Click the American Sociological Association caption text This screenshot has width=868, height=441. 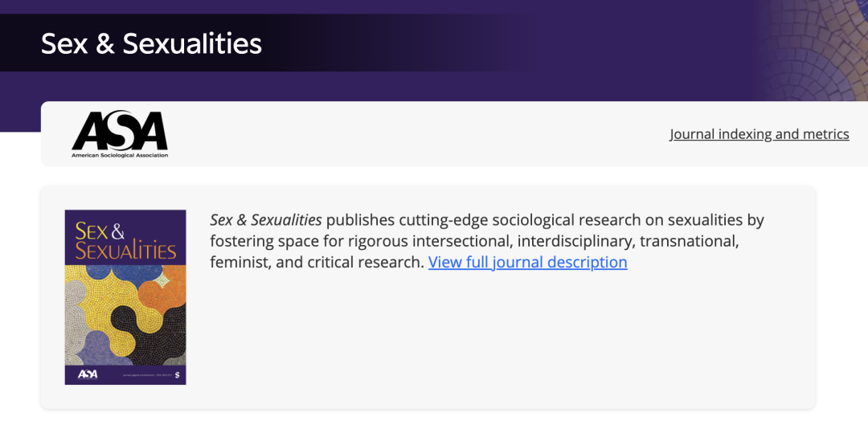coord(120,156)
